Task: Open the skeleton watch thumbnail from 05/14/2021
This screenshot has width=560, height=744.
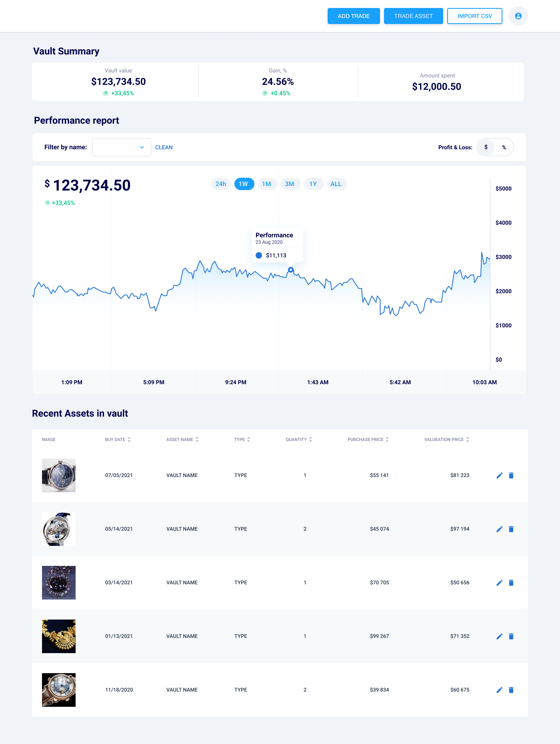Action: pyautogui.click(x=59, y=529)
